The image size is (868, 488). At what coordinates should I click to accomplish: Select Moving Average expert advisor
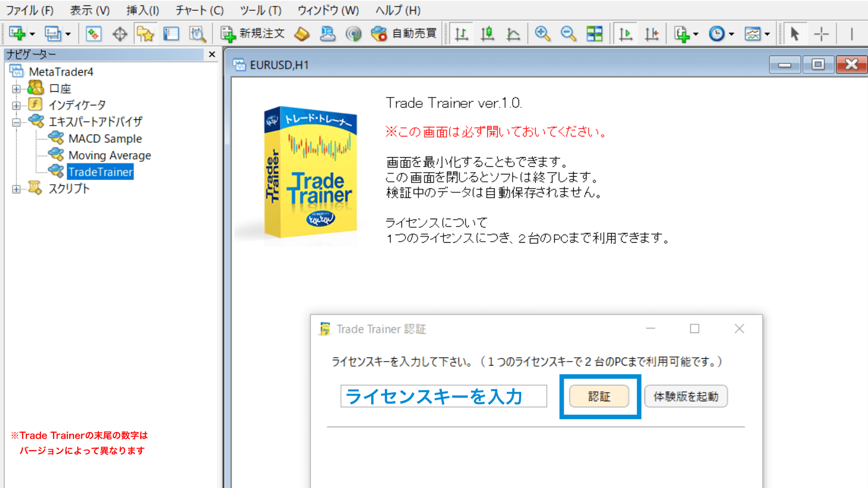(x=109, y=155)
